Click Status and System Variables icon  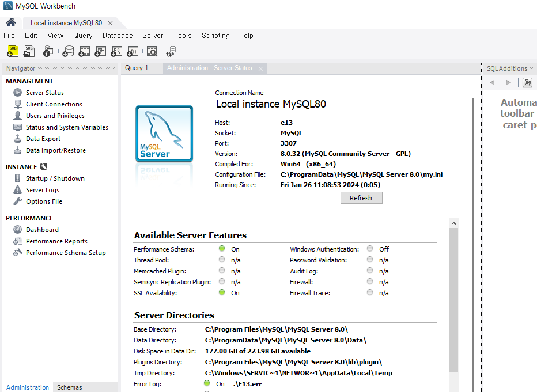click(x=17, y=127)
